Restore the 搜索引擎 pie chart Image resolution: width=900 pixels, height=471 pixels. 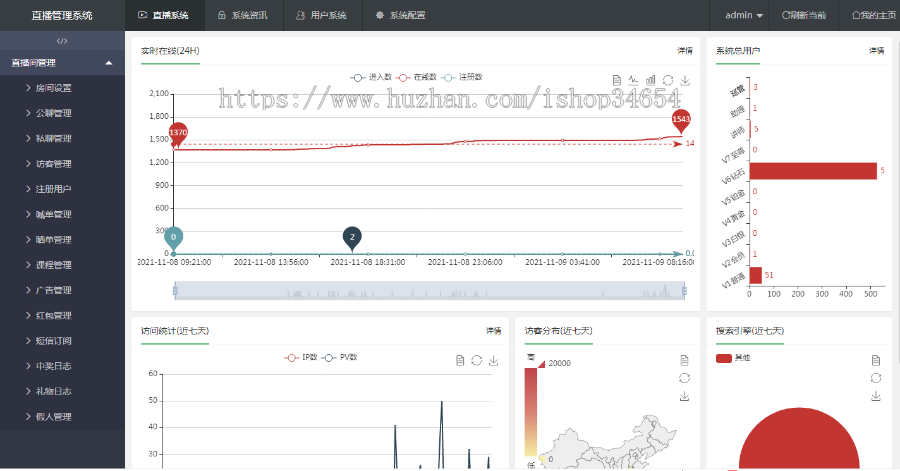tap(876, 378)
